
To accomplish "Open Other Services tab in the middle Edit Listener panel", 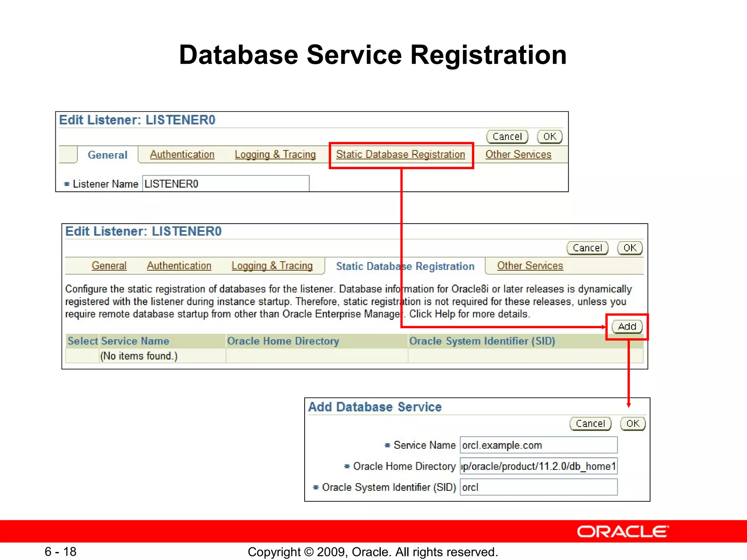I will tap(530, 266).
